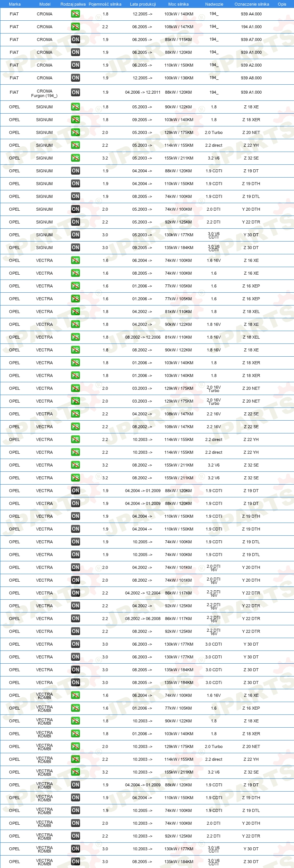The width and height of the screenshot is (294, 868).
Task: Select the Opis column header
Action: [282, 4]
